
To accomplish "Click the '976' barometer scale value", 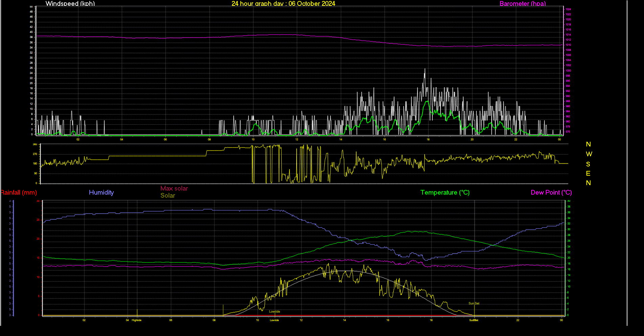I will (568, 132).
